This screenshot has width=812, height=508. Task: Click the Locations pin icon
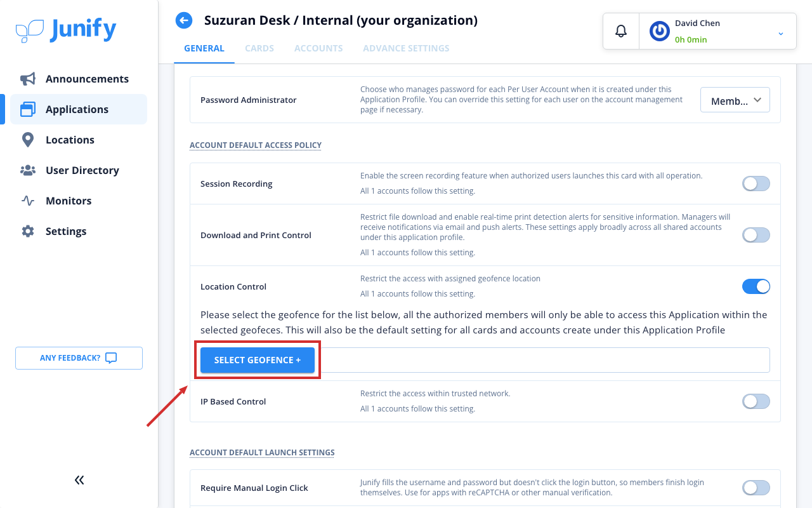28,140
